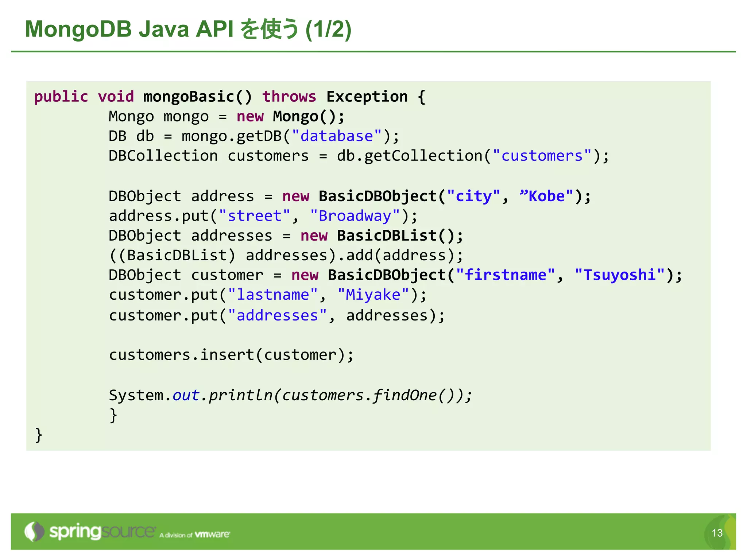Click the SpringSource leaf logo icon
This screenshot has height=560, width=747.
click(34, 532)
